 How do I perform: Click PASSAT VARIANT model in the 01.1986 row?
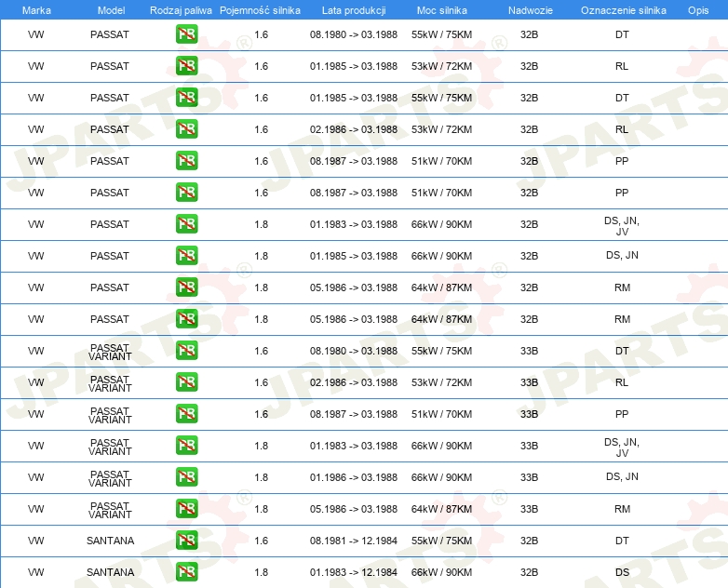(110, 478)
